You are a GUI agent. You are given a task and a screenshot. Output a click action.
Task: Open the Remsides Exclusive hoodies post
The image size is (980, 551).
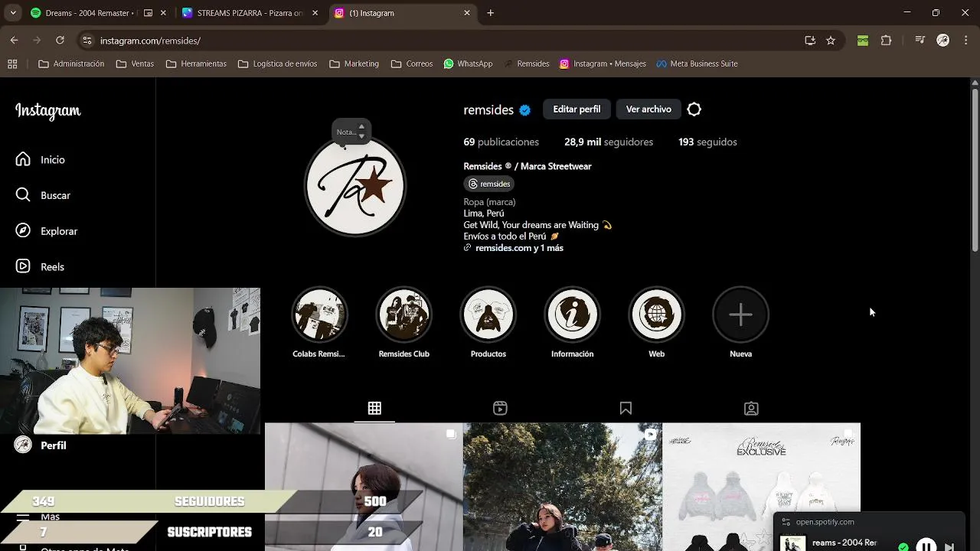pos(761,487)
